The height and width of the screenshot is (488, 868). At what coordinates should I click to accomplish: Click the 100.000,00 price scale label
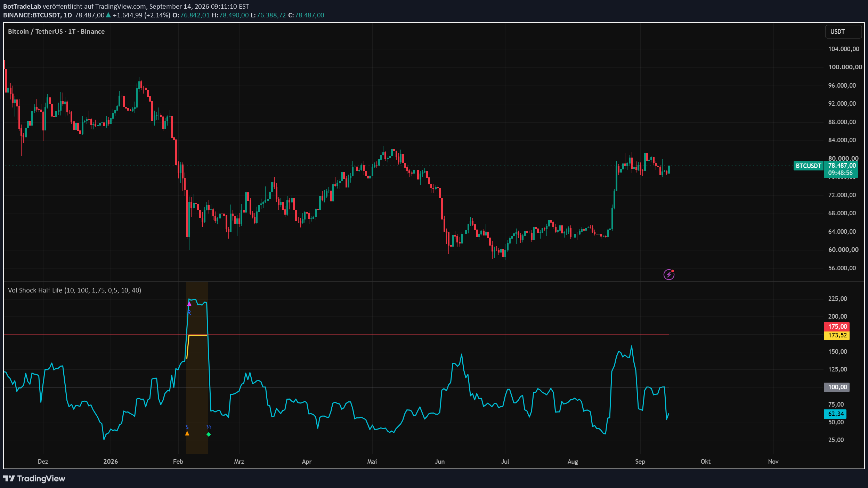point(845,67)
